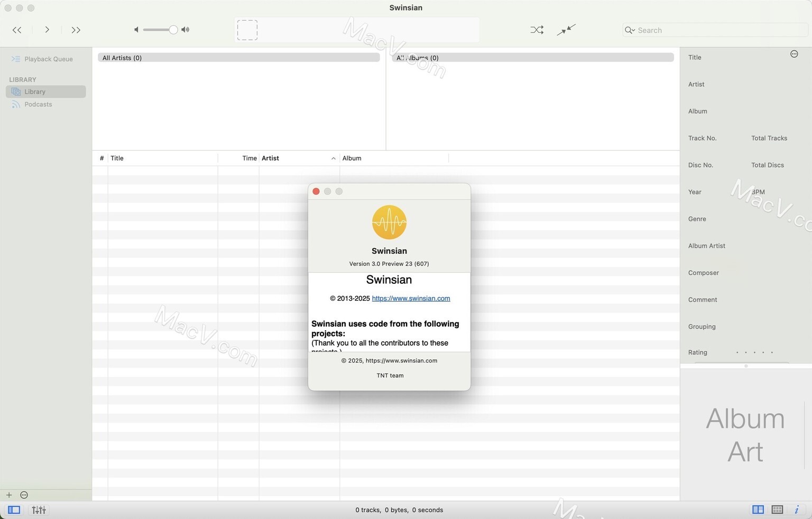Sort by the Artist column header

pos(270,158)
